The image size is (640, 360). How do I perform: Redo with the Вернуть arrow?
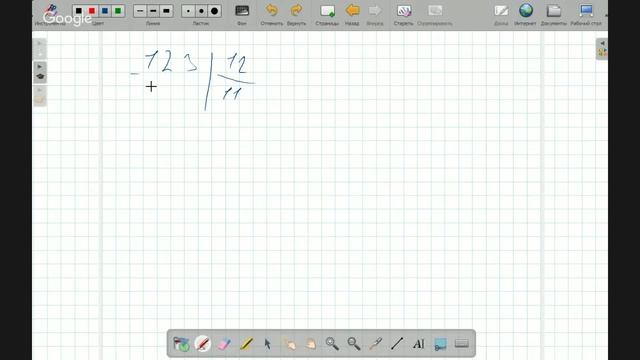(296, 10)
